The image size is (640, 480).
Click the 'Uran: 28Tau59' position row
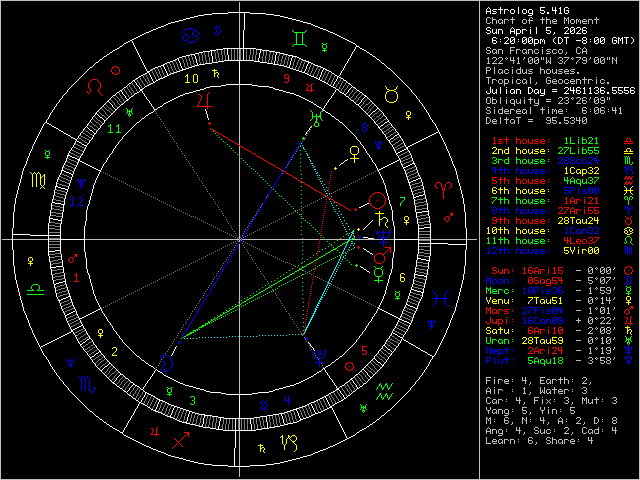560,341
